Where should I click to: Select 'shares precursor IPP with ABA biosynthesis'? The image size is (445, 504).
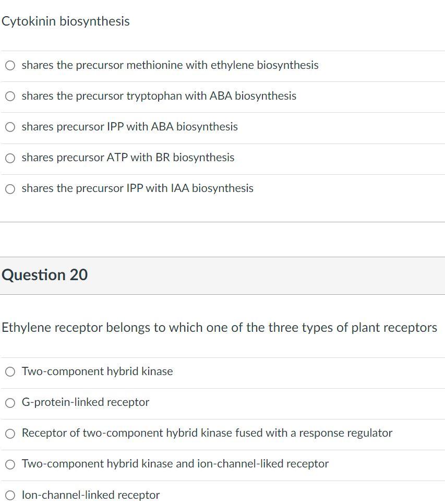point(9,127)
